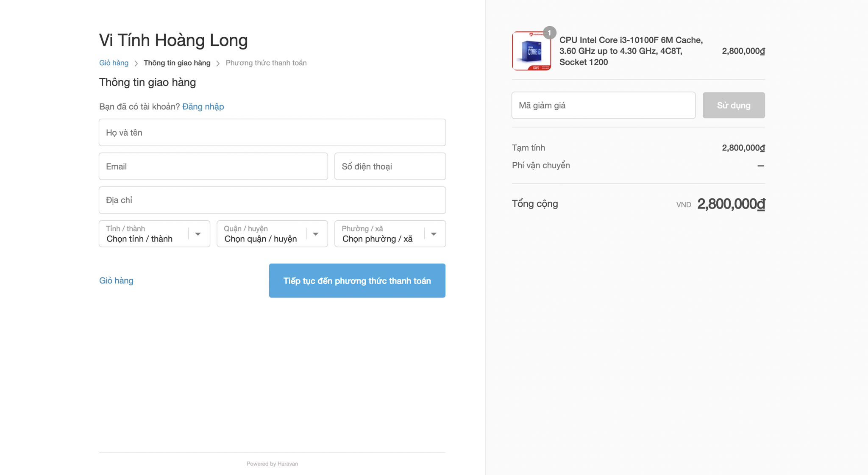The image size is (868, 475).
Task: Open the Giỏ hàng breadcrumb link
Action: pos(114,63)
